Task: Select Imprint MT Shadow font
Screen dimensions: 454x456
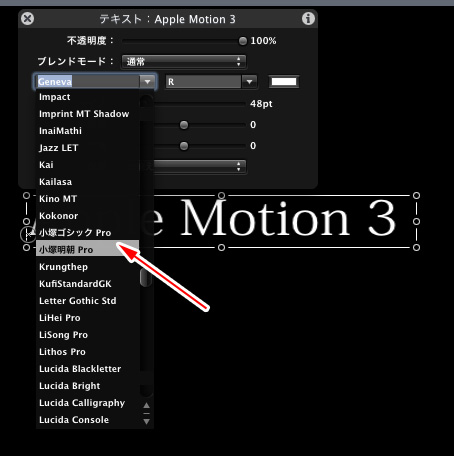Action: coord(88,114)
